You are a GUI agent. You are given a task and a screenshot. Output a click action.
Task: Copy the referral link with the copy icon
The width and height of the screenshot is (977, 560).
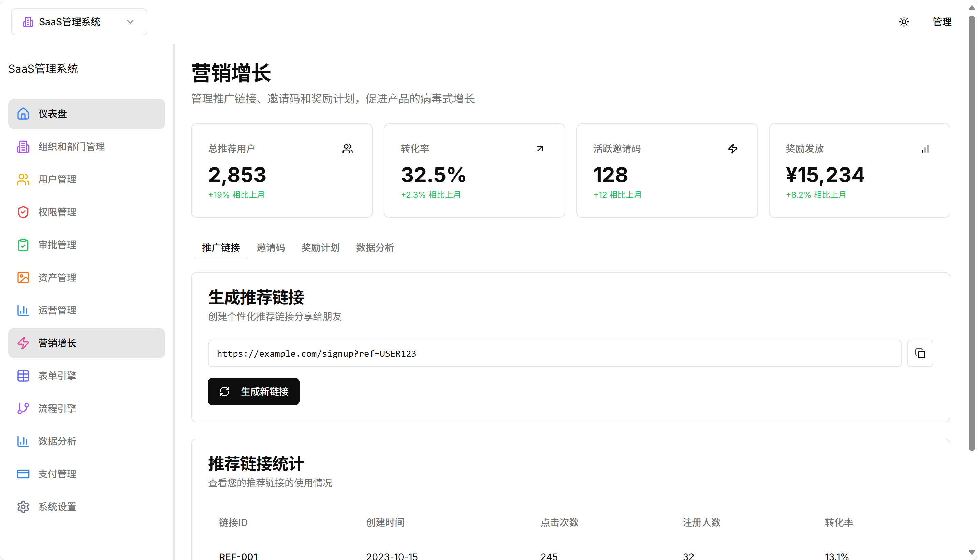coord(920,353)
